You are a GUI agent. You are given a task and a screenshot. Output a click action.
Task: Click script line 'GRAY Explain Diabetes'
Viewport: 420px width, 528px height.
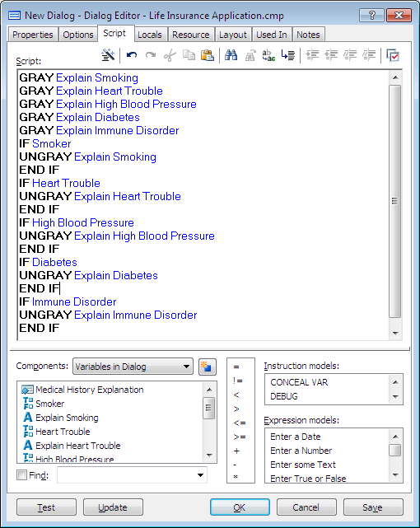[79, 117]
